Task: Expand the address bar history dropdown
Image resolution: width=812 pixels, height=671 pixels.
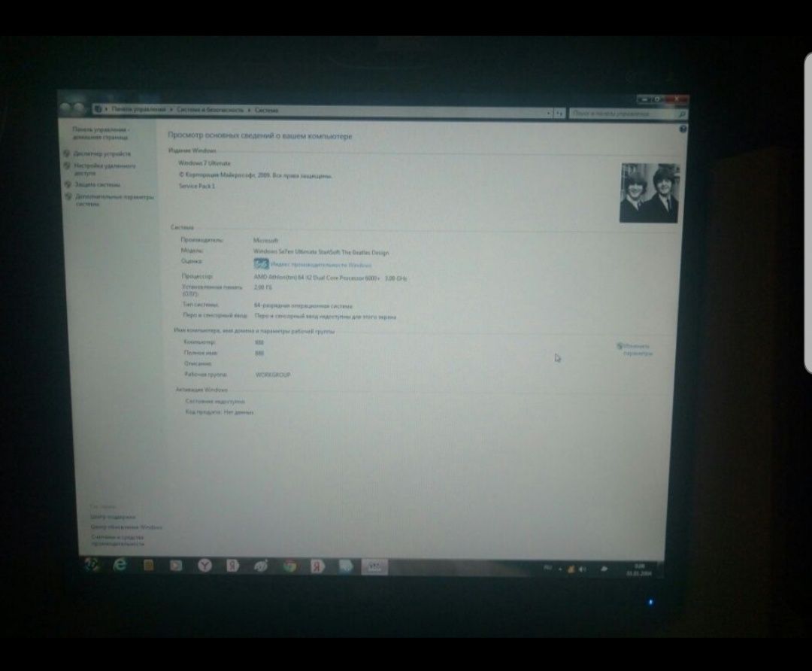Action: coord(549,113)
